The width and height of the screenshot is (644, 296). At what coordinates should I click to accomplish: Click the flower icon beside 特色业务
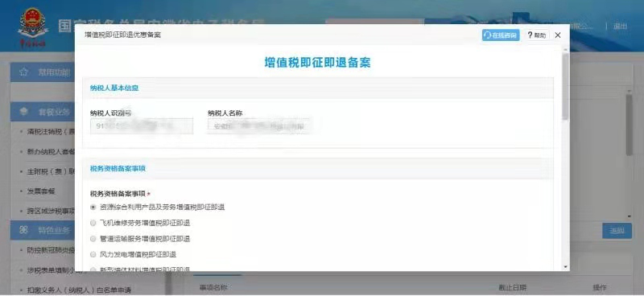pyautogui.click(x=23, y=230)
